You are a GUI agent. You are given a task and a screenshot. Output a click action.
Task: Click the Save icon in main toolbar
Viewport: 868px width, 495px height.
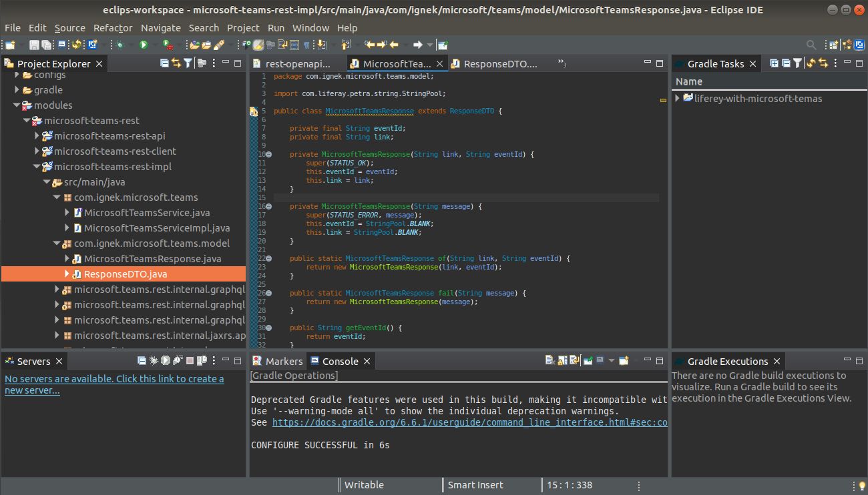click(x=34, y=45)
